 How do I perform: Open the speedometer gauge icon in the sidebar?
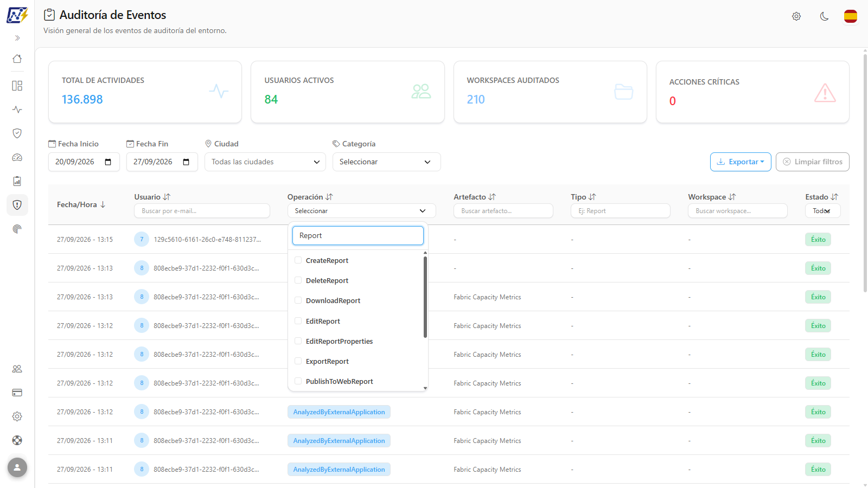17,157
